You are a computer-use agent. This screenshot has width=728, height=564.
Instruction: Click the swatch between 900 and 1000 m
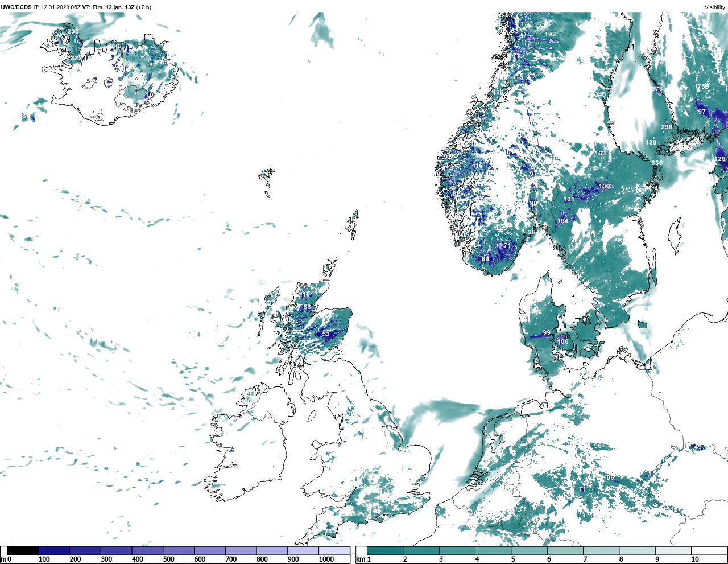(303, 550)
